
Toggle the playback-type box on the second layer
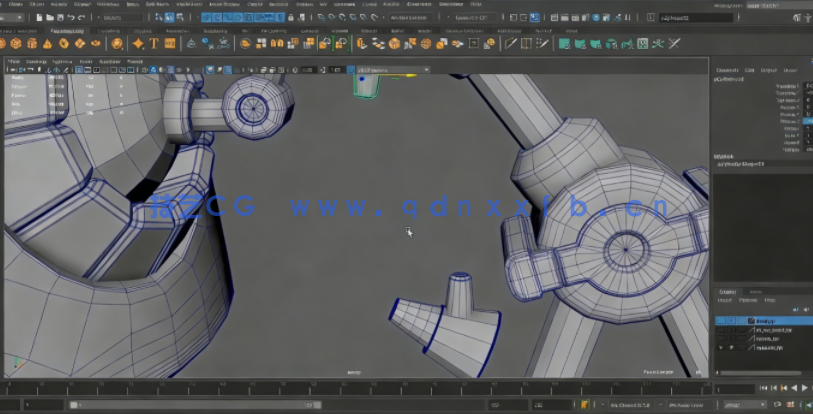[732, 330]
